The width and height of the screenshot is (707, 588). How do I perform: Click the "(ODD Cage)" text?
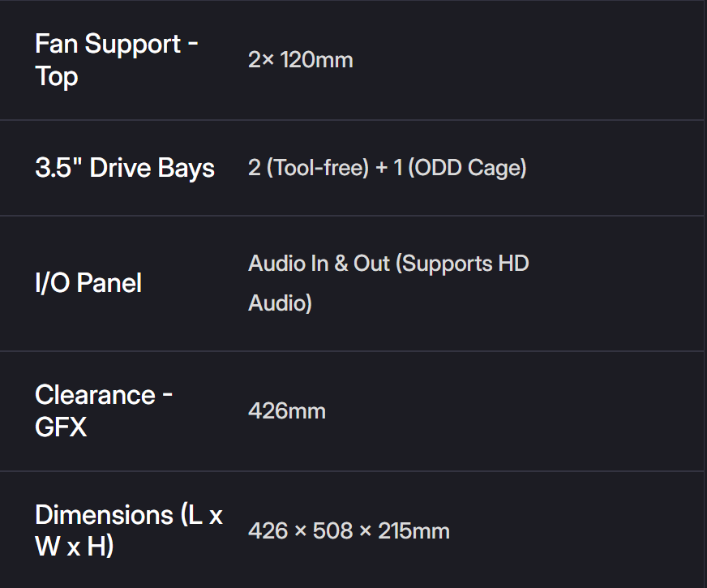(467, 168)
